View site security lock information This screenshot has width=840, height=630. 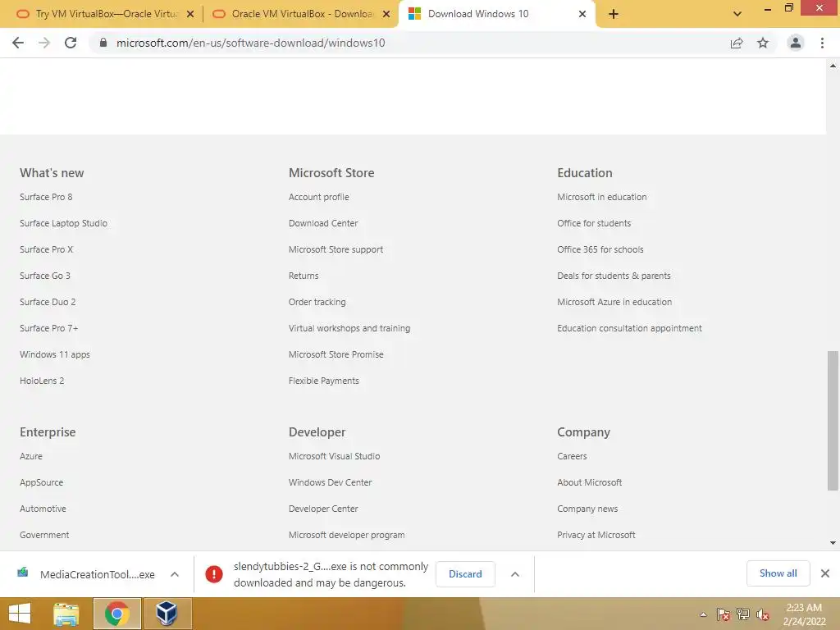click(103, 43)
